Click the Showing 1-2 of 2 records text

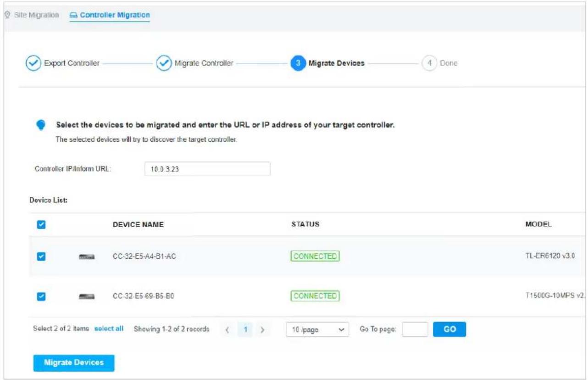coord(172,329)
